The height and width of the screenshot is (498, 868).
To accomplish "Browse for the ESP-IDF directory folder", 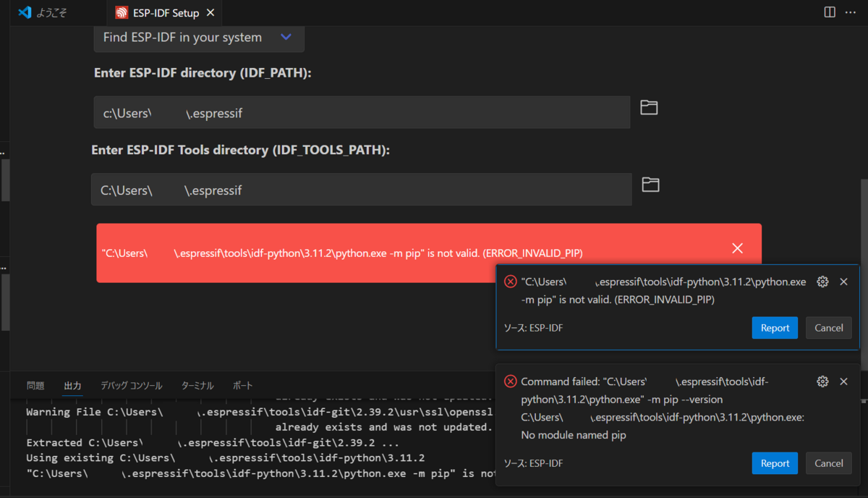I will [649, 108].
